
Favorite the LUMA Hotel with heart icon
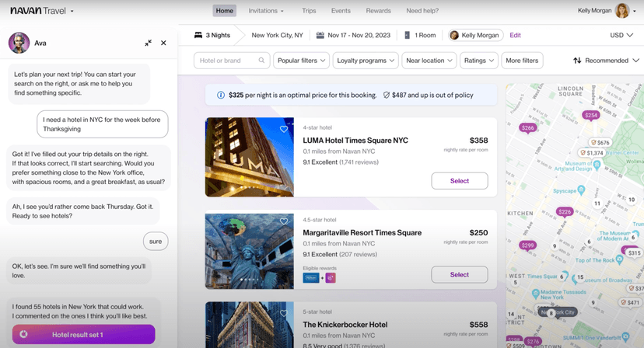click(x=284, y=129)
